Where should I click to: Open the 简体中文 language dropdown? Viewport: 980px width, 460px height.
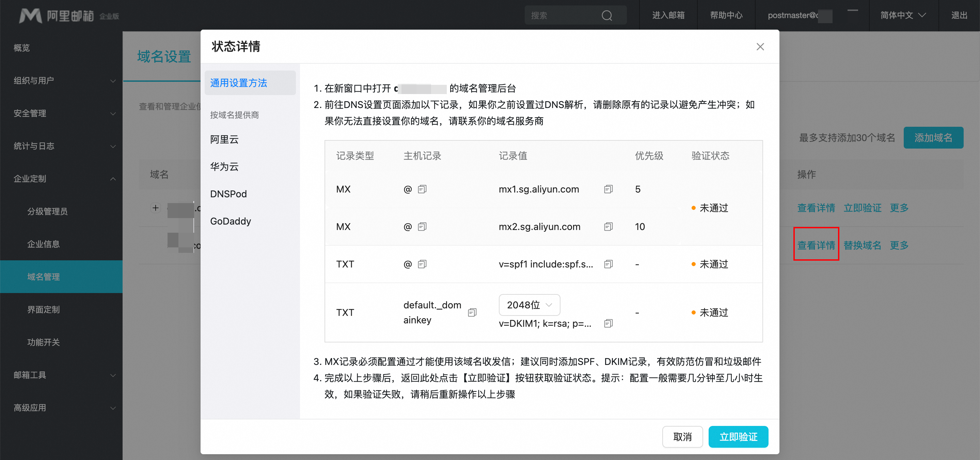(x=903, y=16)
